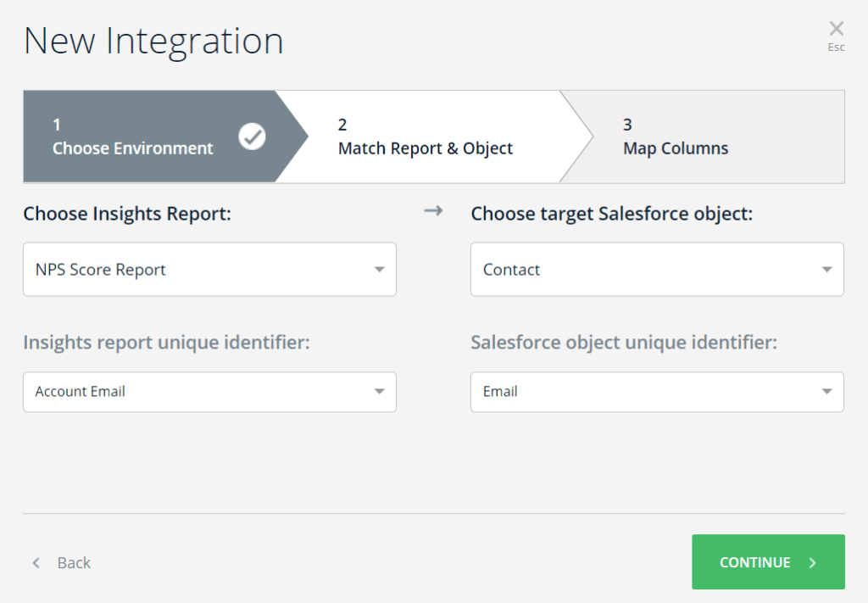This screenshot has height=603, width=868.
Task: Select step 2 Match Report & Object
Action: click(425, 137)
